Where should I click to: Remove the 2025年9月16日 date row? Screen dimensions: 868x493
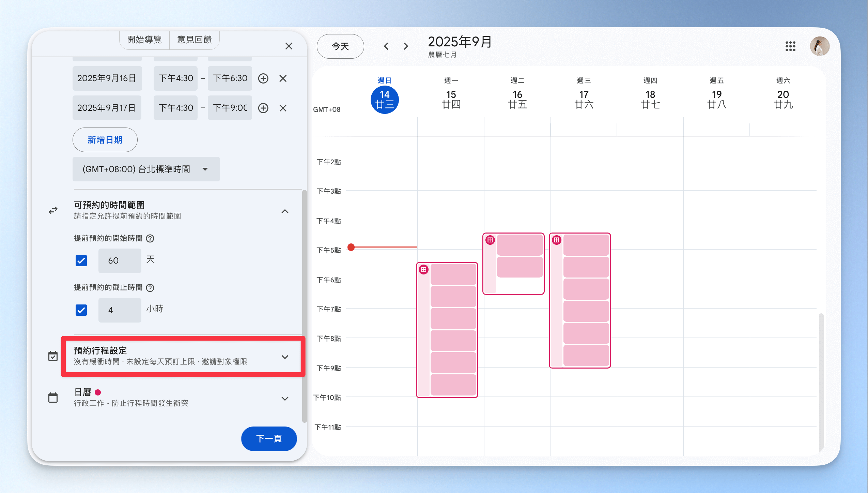[x=283, y=78]
